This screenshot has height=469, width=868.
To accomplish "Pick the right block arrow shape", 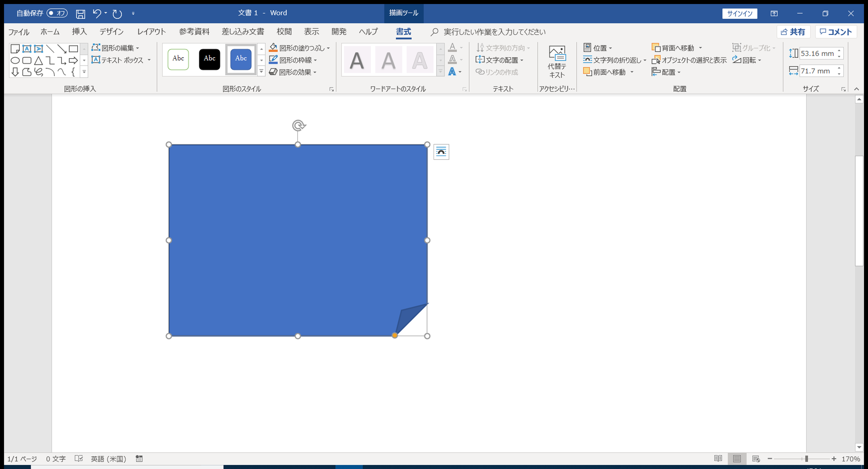I will [x=73, y=60].
